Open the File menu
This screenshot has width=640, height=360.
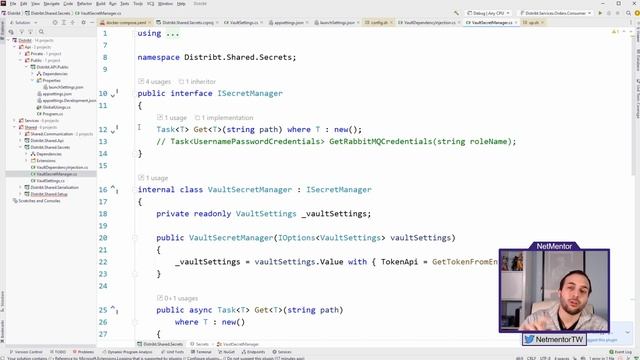click(x=13, y=4)
